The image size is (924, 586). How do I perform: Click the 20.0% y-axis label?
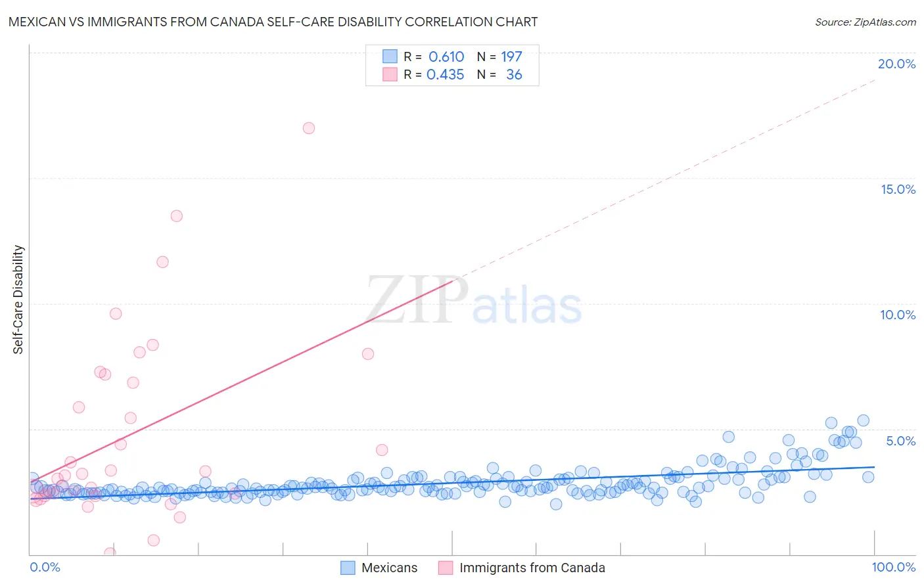[x=896, y=64]
